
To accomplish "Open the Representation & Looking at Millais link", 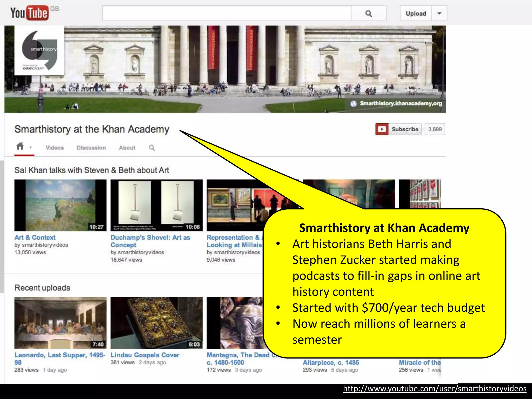I will (234, 241).
